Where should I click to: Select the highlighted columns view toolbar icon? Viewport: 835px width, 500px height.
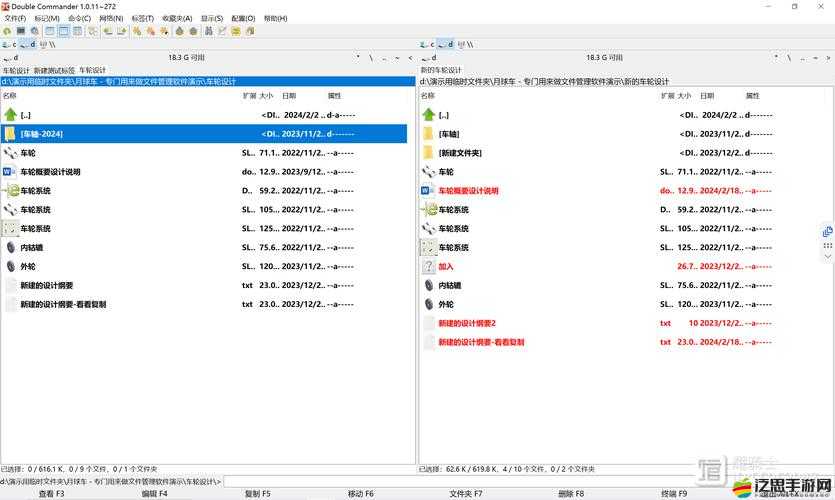(64, 31)
